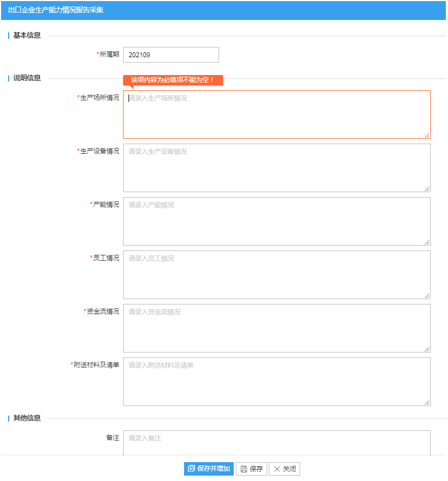This screenshot has width=448, height=481.
Task: Click the required-field warning tooltip
Action: pos(173,80)
